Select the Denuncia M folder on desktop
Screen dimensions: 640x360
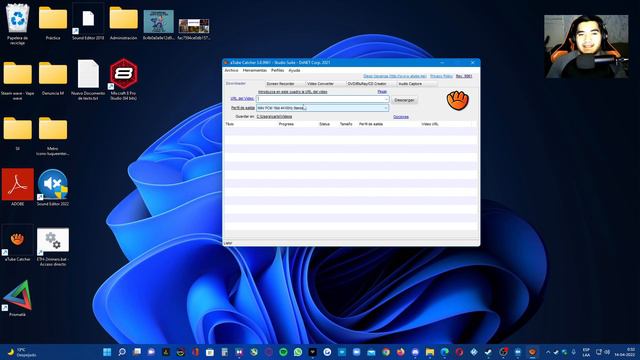[x=53, y=78]
